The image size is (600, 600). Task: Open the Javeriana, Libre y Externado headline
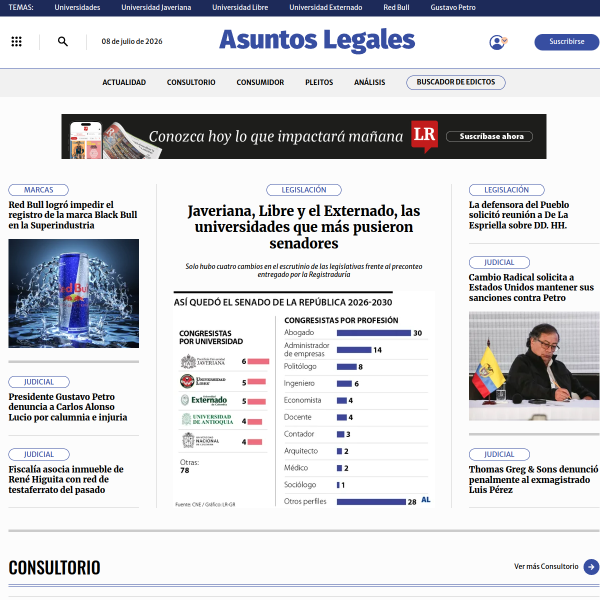pyautogui.click(x=304, y=227)
